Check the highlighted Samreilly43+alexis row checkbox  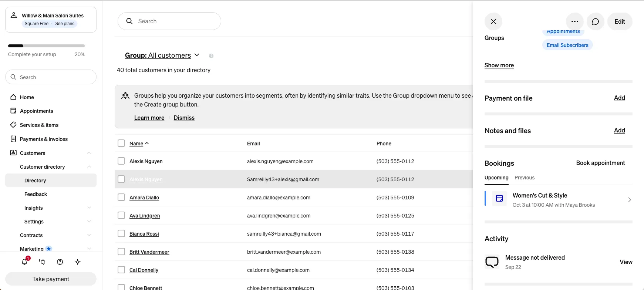tap(121, 179)
